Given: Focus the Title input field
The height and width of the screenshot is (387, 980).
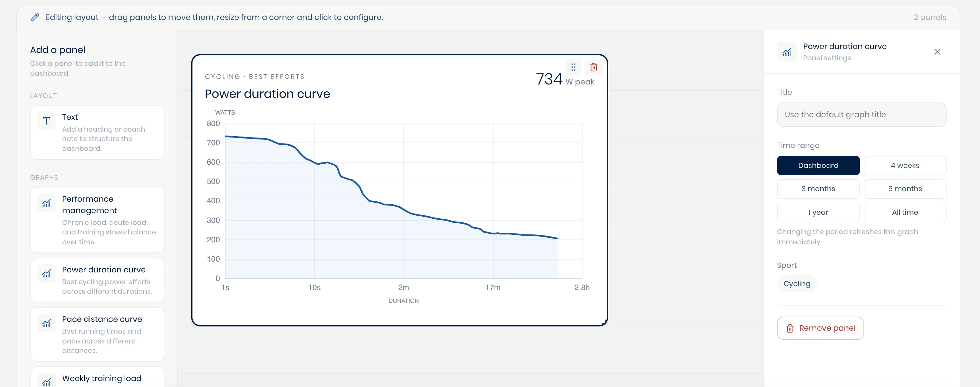Looking at the screenshot, I should point(862,115).
